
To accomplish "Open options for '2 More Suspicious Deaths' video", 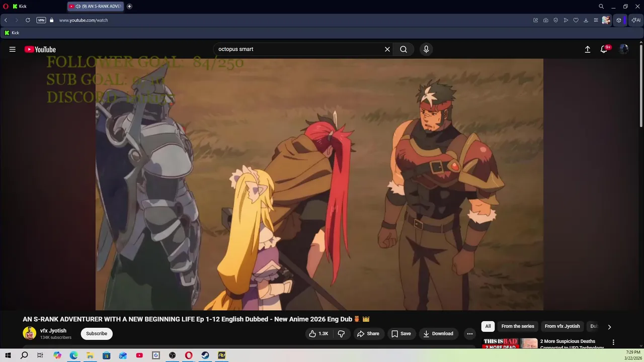I will (x=613, y=342).
